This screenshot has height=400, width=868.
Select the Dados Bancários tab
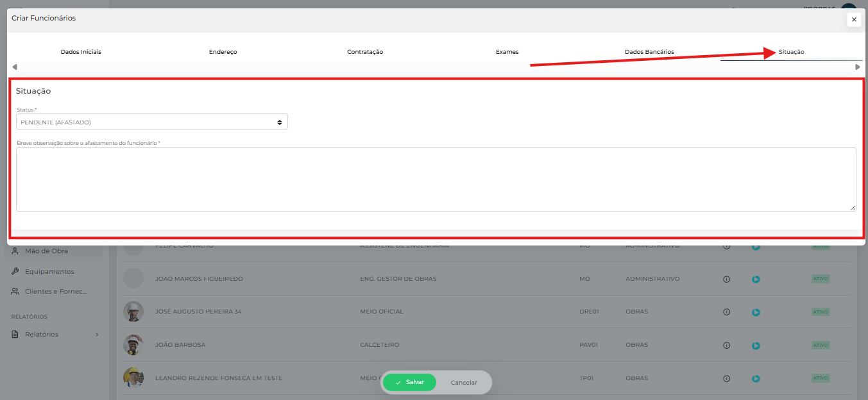point(649,52)
